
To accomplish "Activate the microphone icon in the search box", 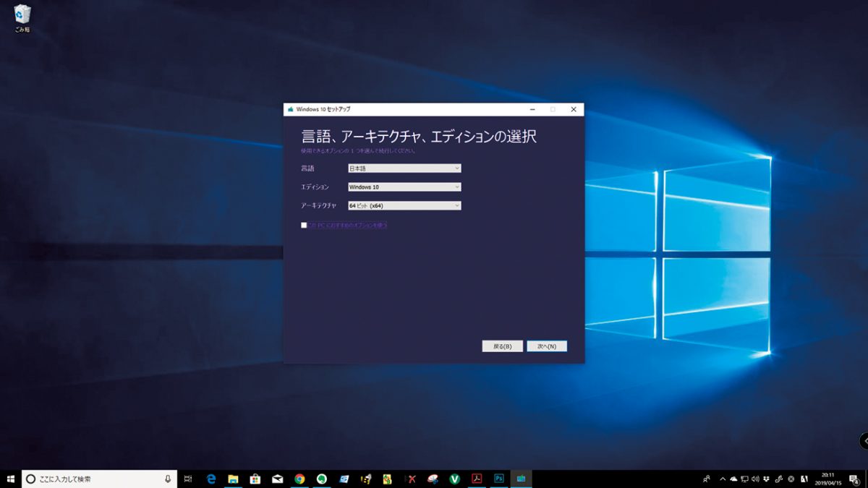I will 168,479.
